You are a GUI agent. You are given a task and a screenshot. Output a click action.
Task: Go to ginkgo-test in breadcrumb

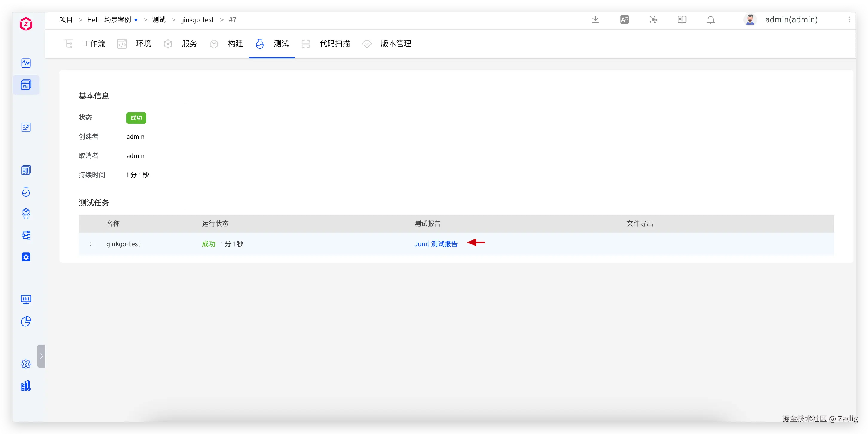tap(197, 20)
